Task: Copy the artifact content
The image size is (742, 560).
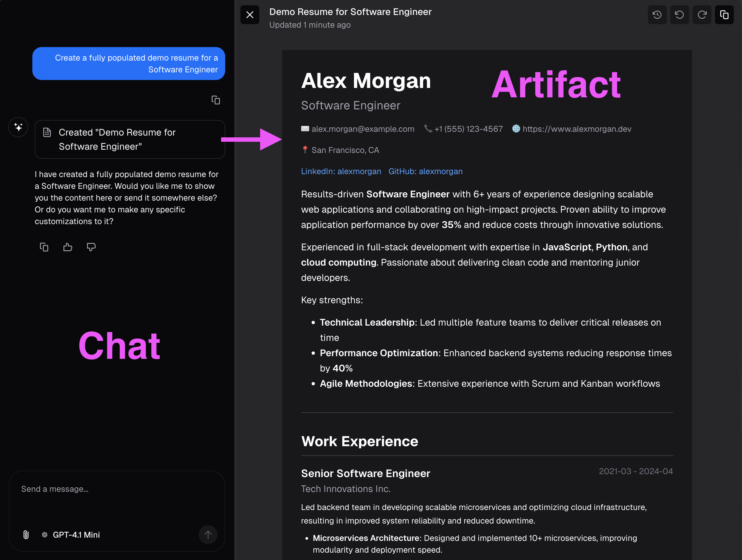Action: [x=724, y=15]
